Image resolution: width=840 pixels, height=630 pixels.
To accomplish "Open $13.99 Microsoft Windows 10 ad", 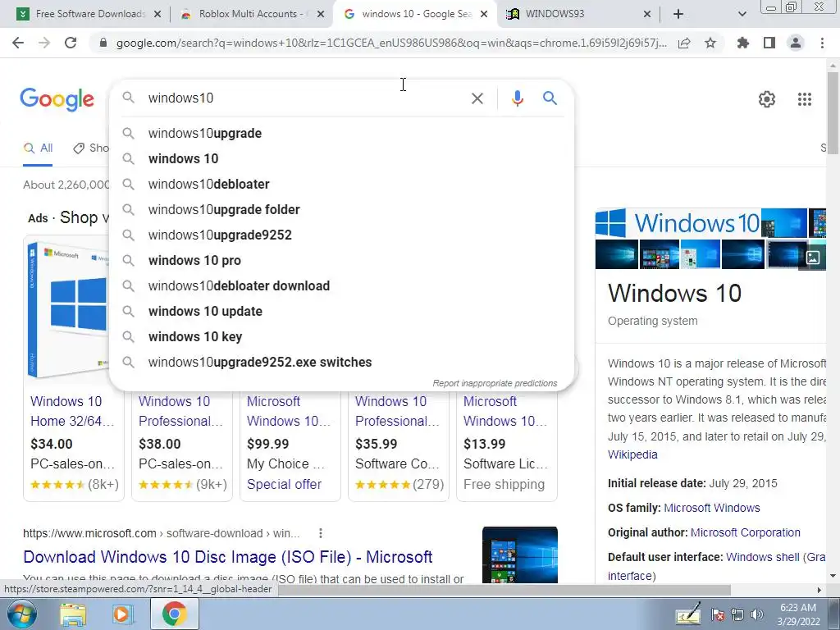I will pyautogui.click(x=507, y=447).
